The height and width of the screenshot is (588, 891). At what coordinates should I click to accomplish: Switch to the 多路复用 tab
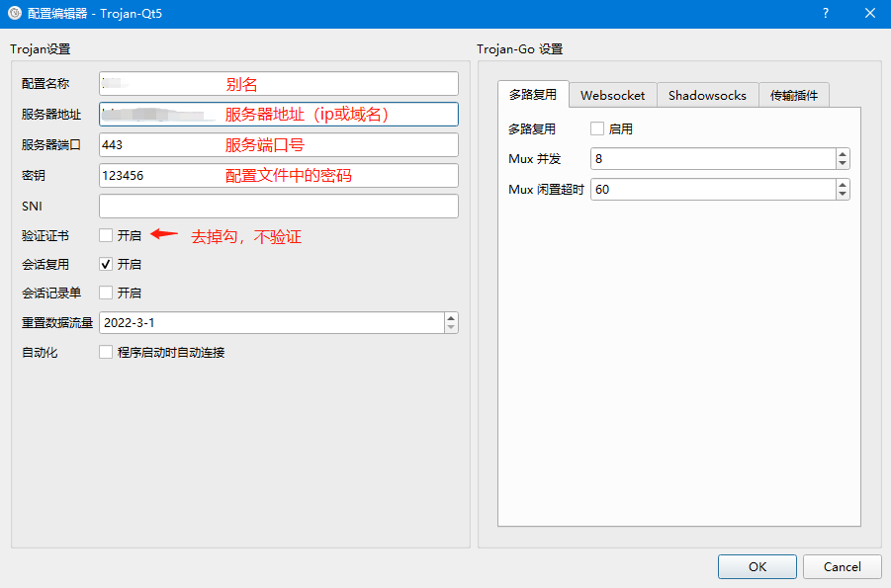(533, 94)
